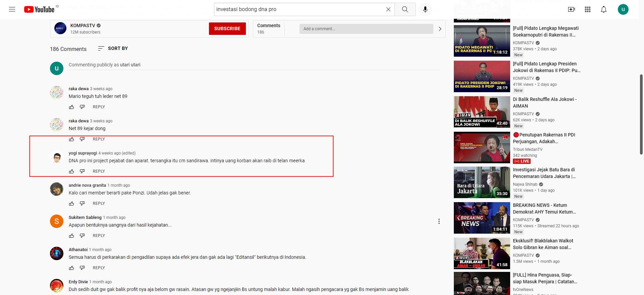Screen dimensions: 644x295
Task: Go to YouTube home via logo
Action: pyautogui.click(x=39, y=9)
